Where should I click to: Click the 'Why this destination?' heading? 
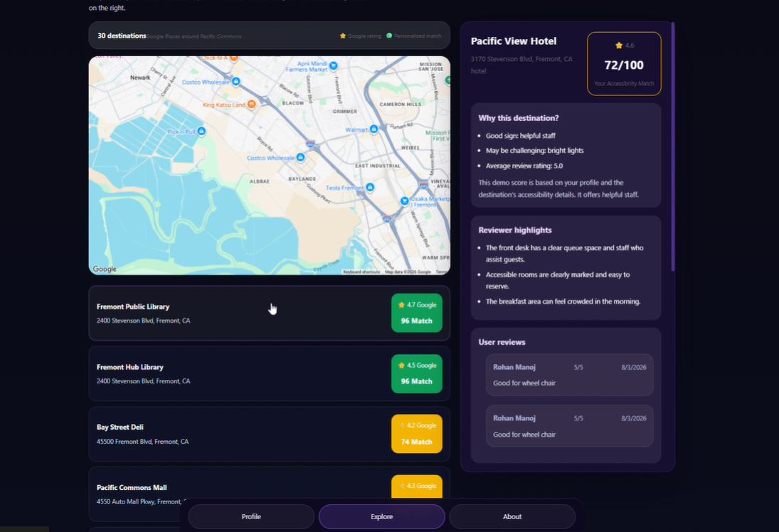pos(518,118)
